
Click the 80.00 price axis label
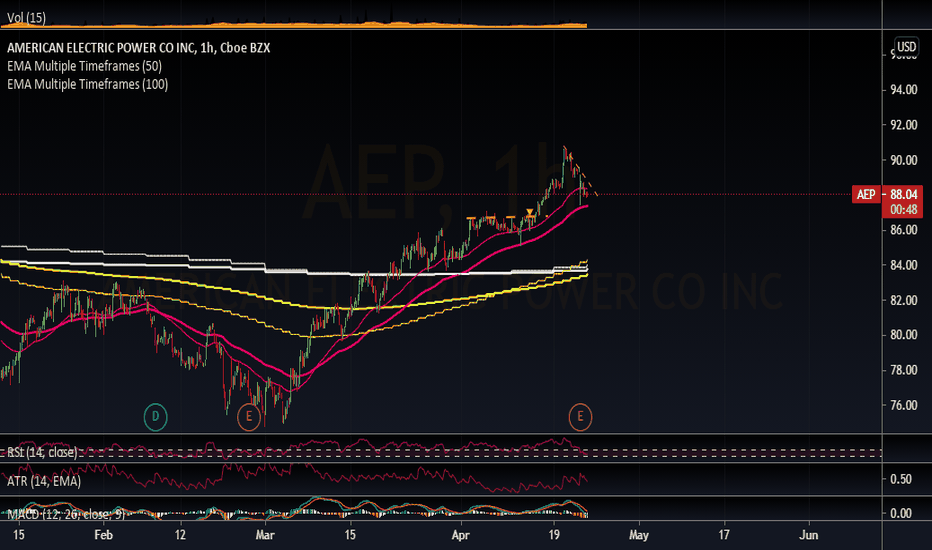903,335
